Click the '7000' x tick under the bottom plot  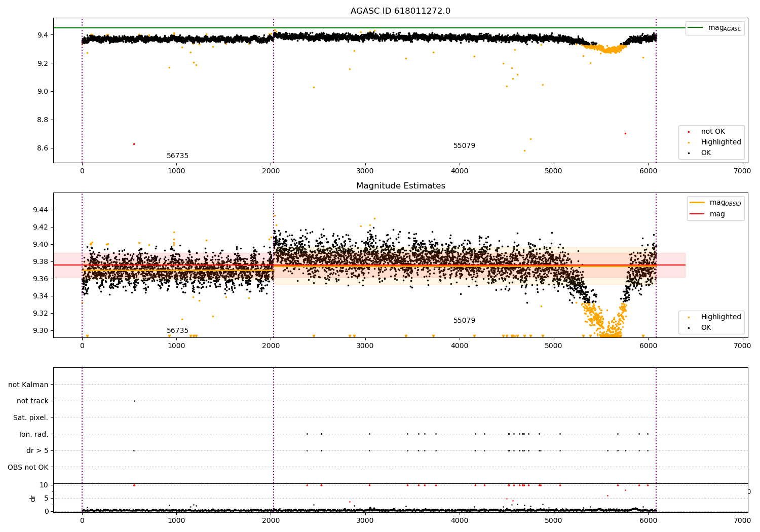[x=743, y=520]
